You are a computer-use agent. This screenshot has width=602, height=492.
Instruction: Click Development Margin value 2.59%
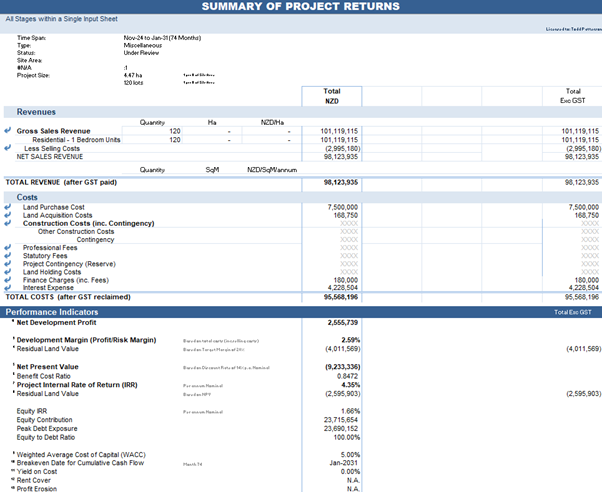[351, 340]
